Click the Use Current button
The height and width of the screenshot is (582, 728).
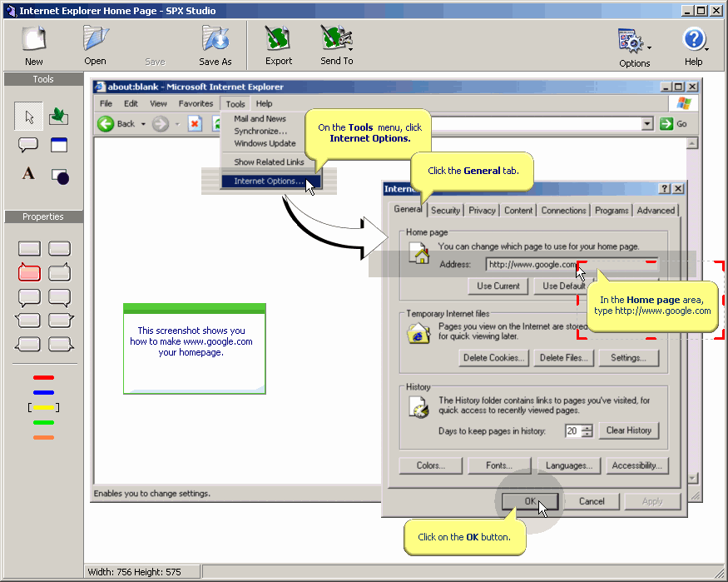point(498,286)
